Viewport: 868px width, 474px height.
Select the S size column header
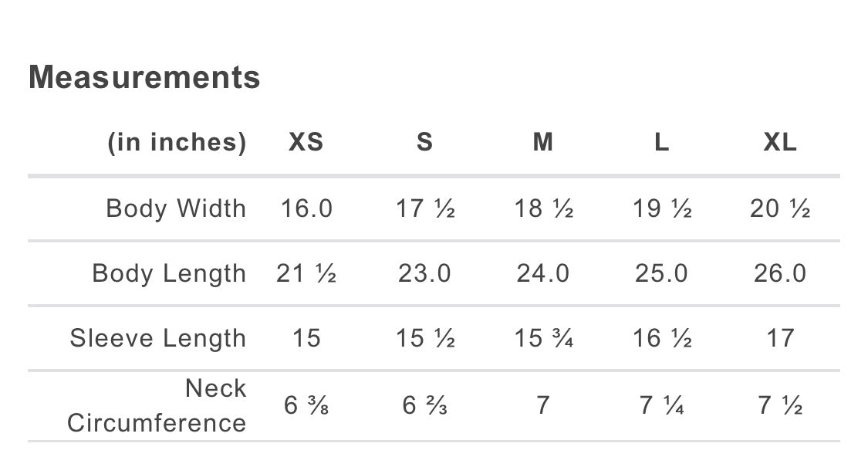[424, 142]
